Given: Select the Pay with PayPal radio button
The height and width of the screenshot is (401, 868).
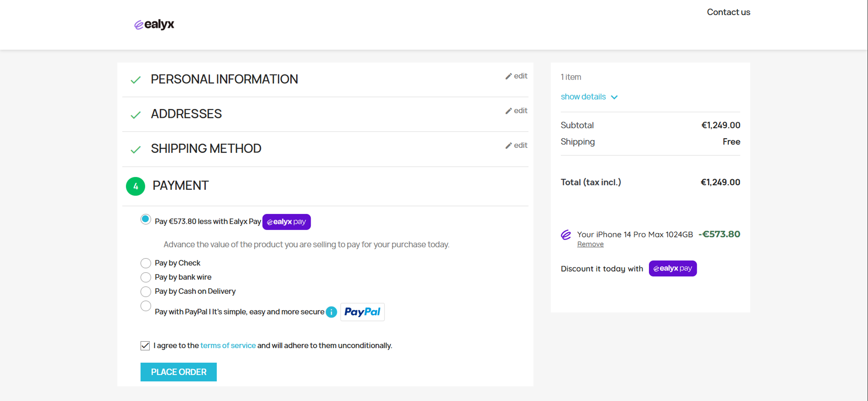Looking at the screenshot, I should click(x=146, y=306).
